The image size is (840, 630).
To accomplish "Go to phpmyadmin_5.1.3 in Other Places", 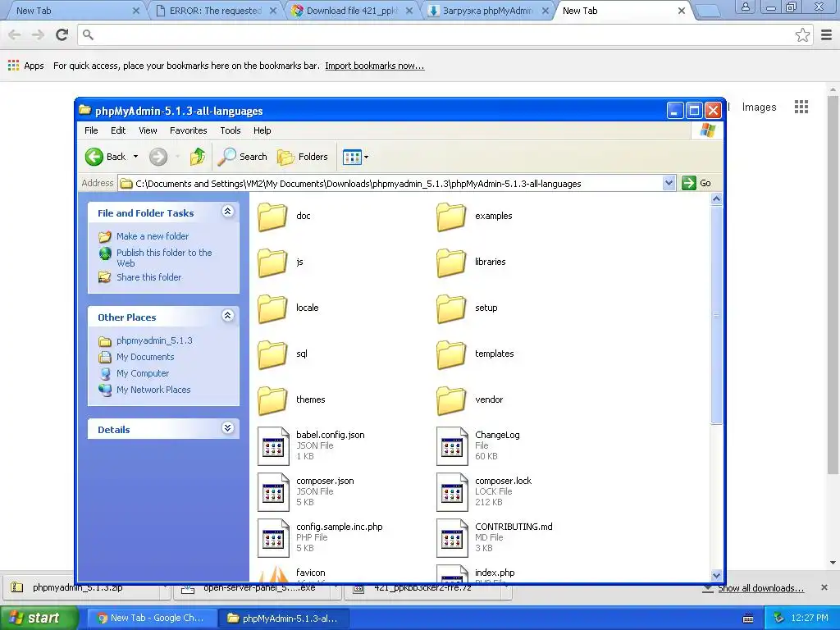I will click(x=154, y=340).
